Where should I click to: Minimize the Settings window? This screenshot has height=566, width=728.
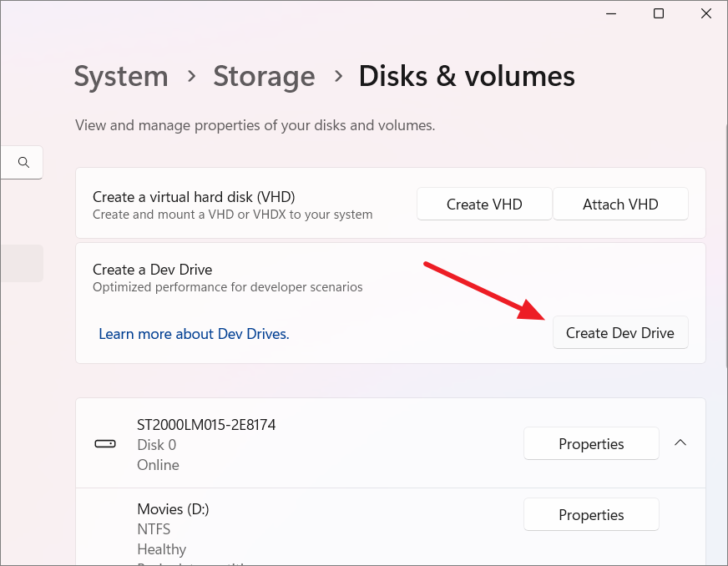coord(610,13)
